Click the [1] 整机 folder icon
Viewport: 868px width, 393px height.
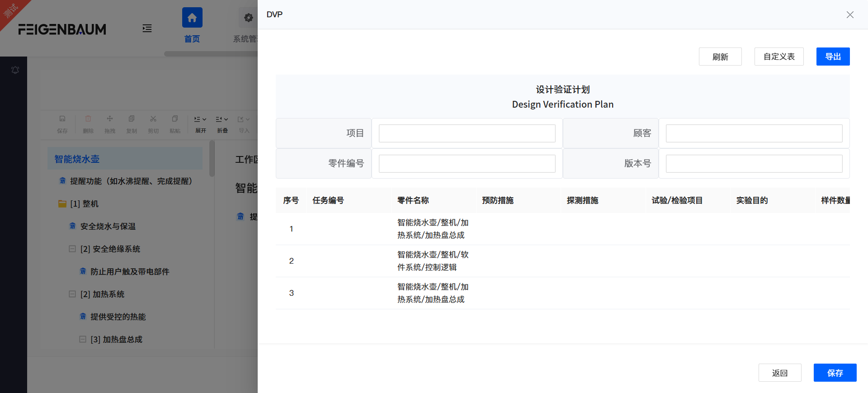62,204
